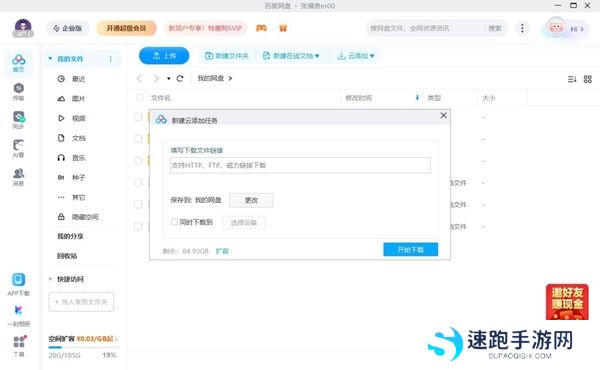Click the orange gift icon in top bar
Image resolution: width=600 pixels, height=370 pixels.
pyautogui.click(x=283, y=28)
